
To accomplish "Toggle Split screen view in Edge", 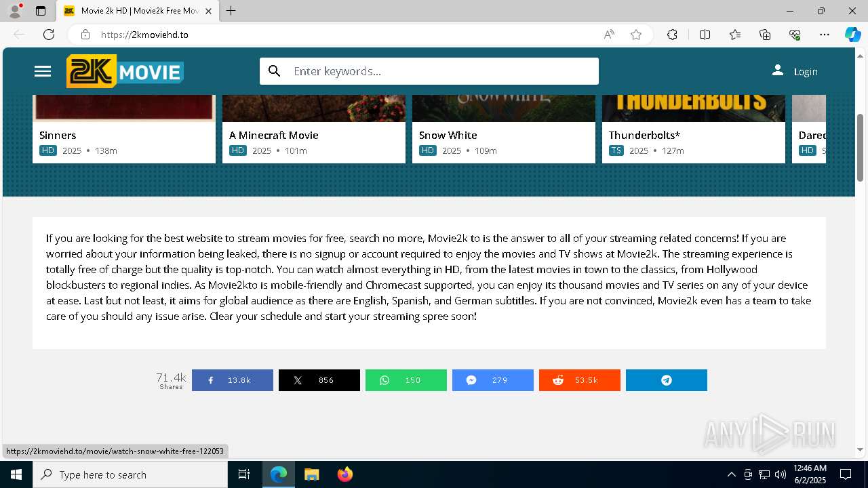I will tap(705, 35).
